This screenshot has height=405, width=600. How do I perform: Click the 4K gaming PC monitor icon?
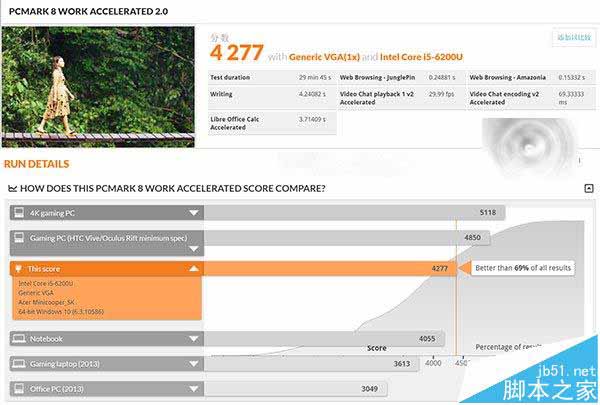[x=19, y=213]
